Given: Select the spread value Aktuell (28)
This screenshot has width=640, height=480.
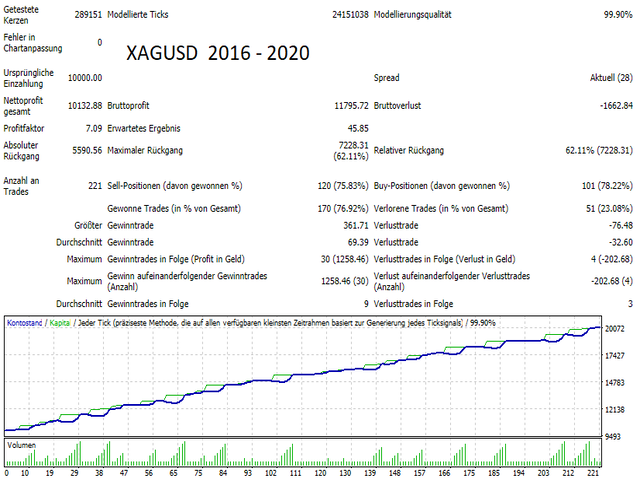Looking at the screenshot, I should [x=611, y=78].
